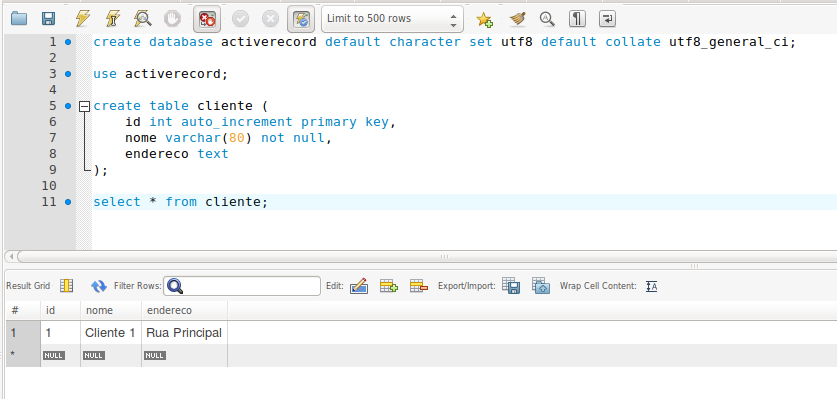This screenshot has width=837, height=399.
Task: Open find panel magnifier icon
Action: [x=547, y=19]
